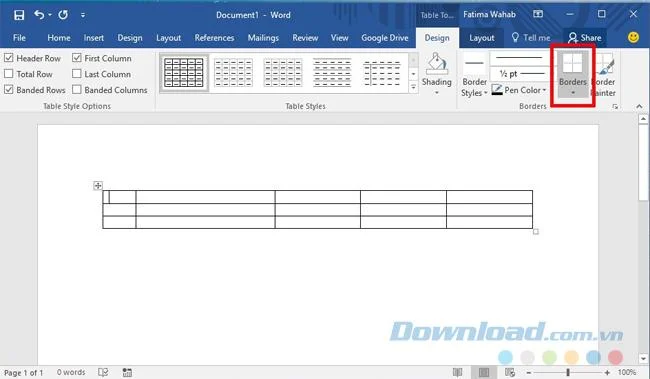Switch to Read Mode view

coord(457,372)
